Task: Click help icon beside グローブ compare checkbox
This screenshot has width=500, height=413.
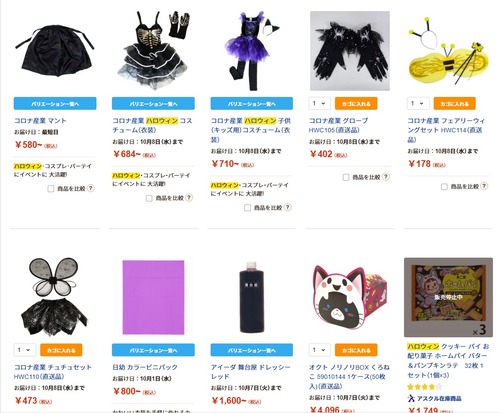Action: tap(386, 177)
